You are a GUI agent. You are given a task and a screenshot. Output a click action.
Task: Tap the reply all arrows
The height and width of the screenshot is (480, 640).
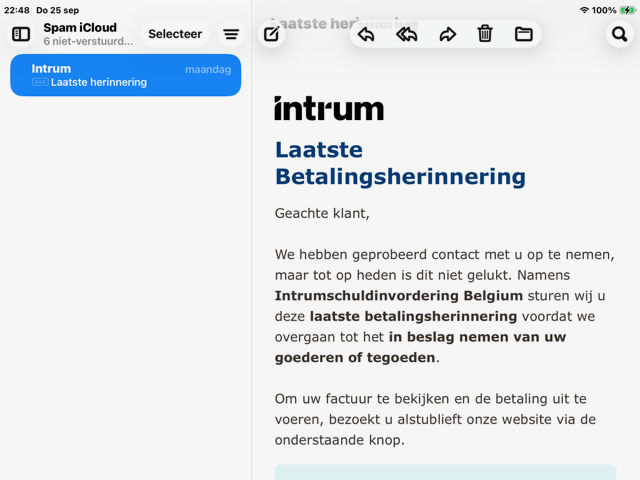coord(406,34)
